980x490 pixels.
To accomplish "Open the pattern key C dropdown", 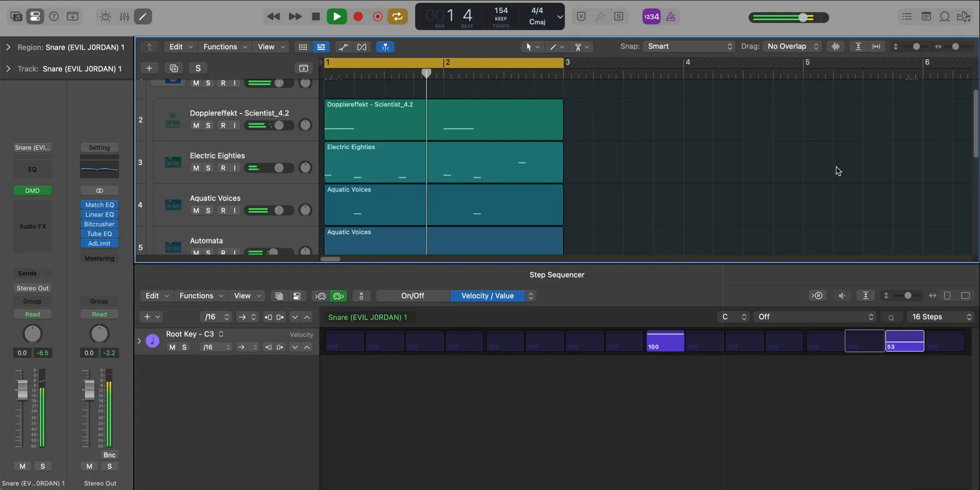I will (x=733, y=317).
